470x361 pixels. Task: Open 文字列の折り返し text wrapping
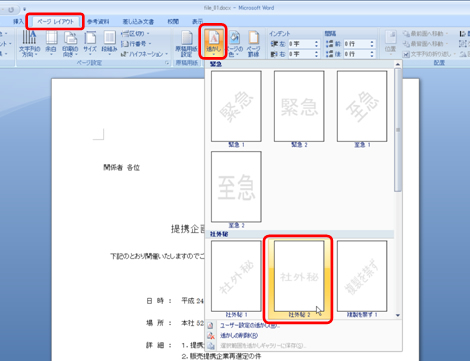click(x=429, y=54)
